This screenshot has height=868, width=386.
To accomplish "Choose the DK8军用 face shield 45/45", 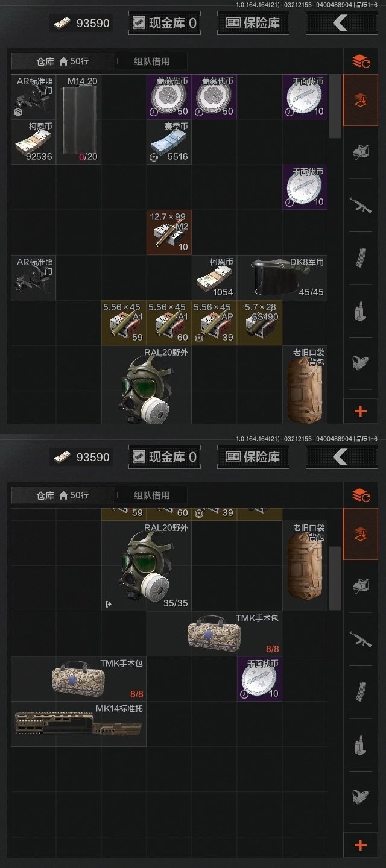I will [282, 278].
